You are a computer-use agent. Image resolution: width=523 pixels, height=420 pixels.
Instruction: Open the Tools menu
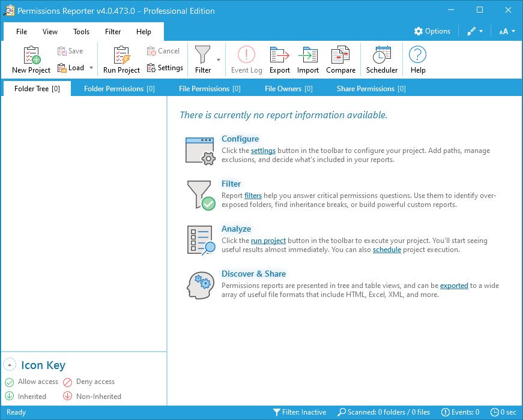coord(81,32)
